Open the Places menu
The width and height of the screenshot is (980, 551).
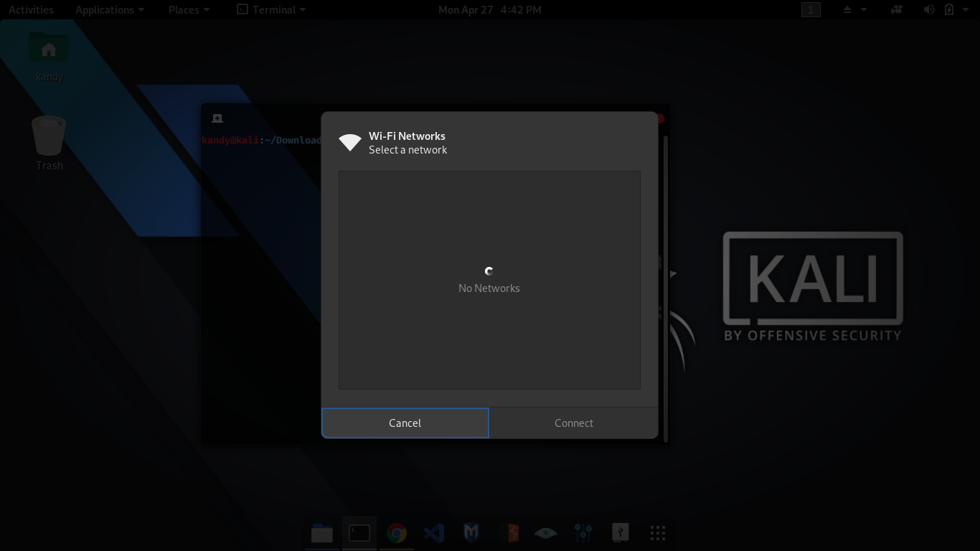click(x=189, y=9)
